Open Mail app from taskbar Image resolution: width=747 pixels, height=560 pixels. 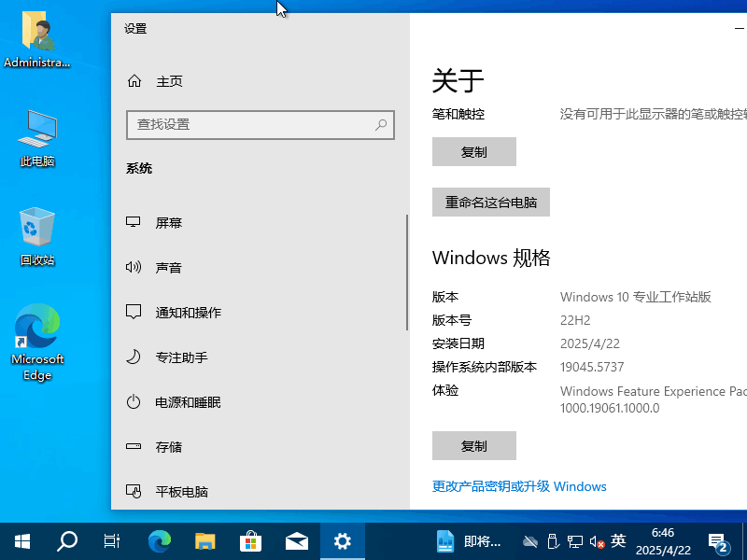pyautogui.click(x=296, y=541)
